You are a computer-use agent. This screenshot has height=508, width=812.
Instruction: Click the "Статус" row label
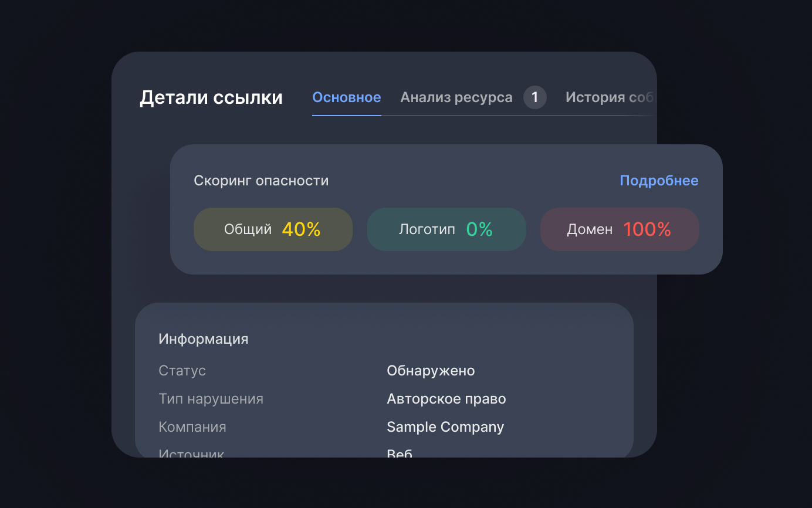click(x=182, y=370)
